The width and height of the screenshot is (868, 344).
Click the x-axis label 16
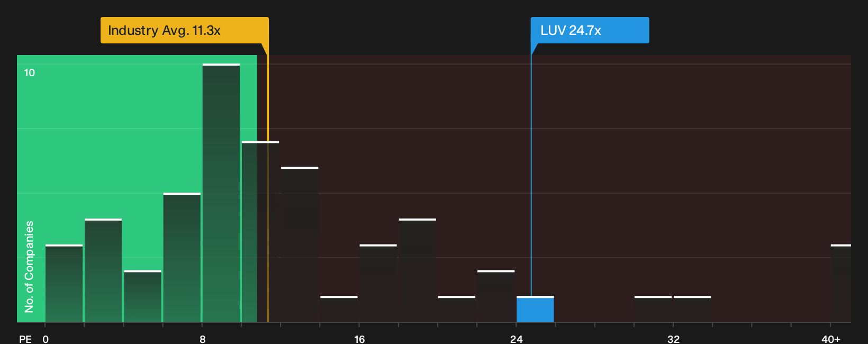pos(359,339)
